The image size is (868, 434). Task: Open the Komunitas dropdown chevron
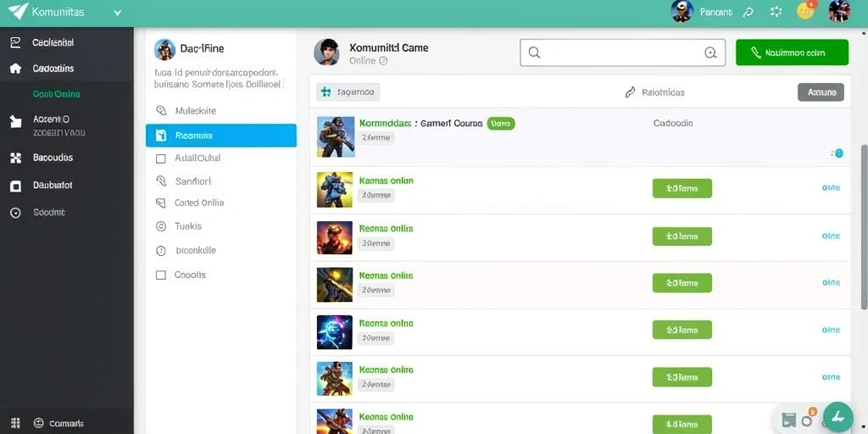117,13
